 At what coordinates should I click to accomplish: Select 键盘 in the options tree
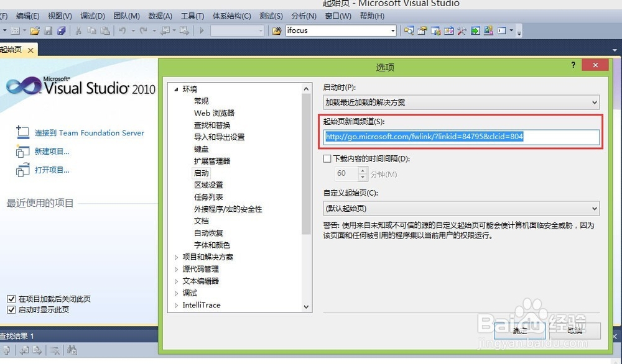(201, 149)
